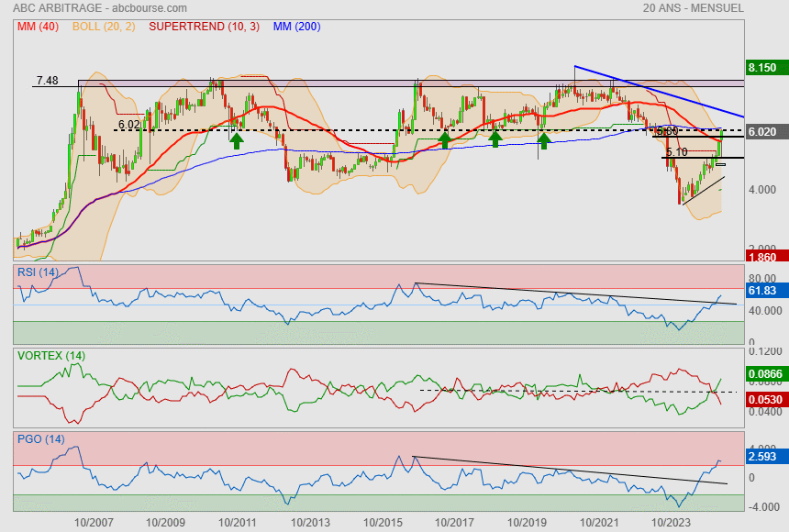Click the rightmost green up arrow marker
This screenshot has height=532, width=789.
(544, 139)
